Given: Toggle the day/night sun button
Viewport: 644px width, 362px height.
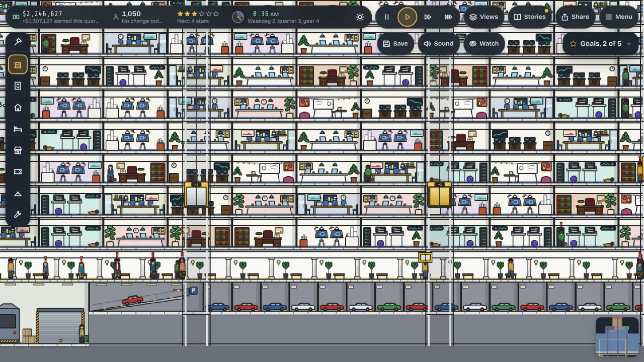Looking at the screenshot, I should (360, 17).
